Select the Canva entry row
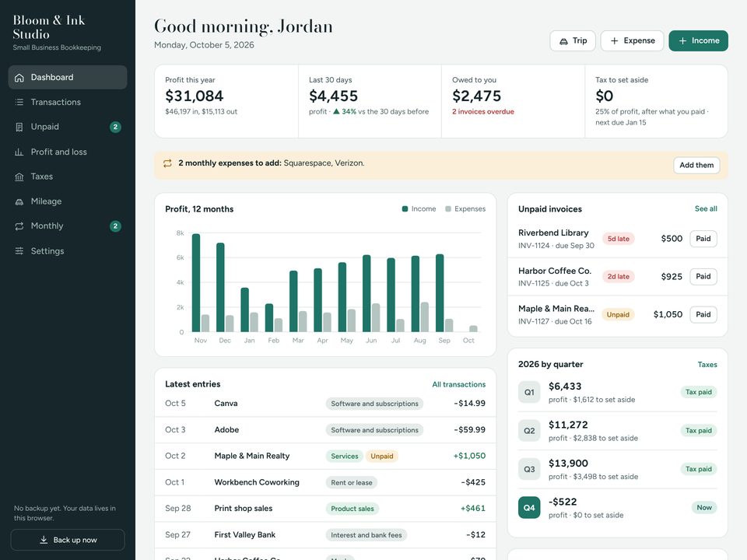The width and height of the screenshot is (747, 560). 325,404
